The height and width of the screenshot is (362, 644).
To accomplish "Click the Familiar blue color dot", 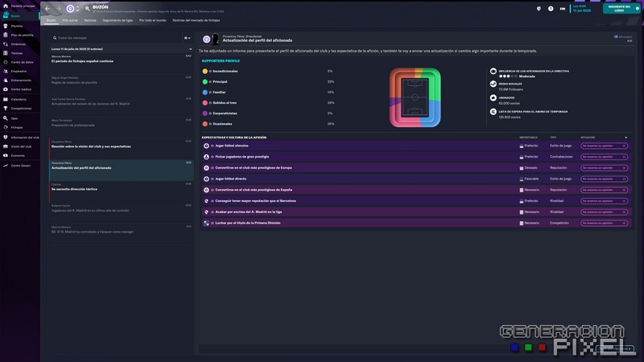I will (205, 93).
